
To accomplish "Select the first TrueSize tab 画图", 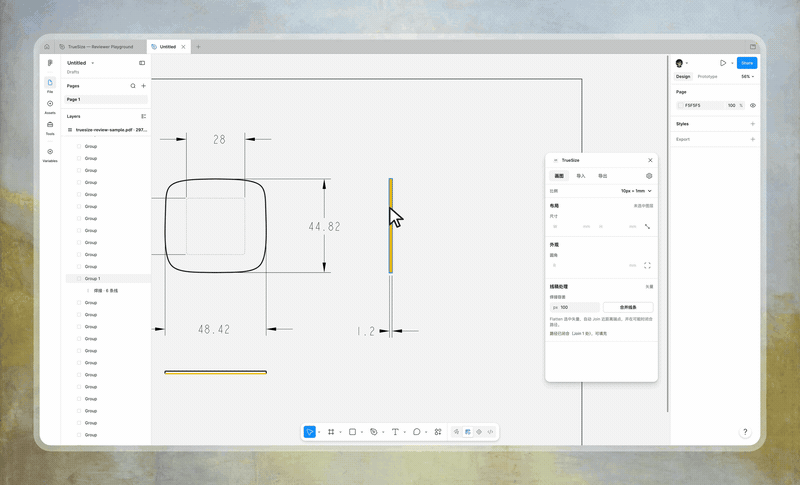I will 559,176.
